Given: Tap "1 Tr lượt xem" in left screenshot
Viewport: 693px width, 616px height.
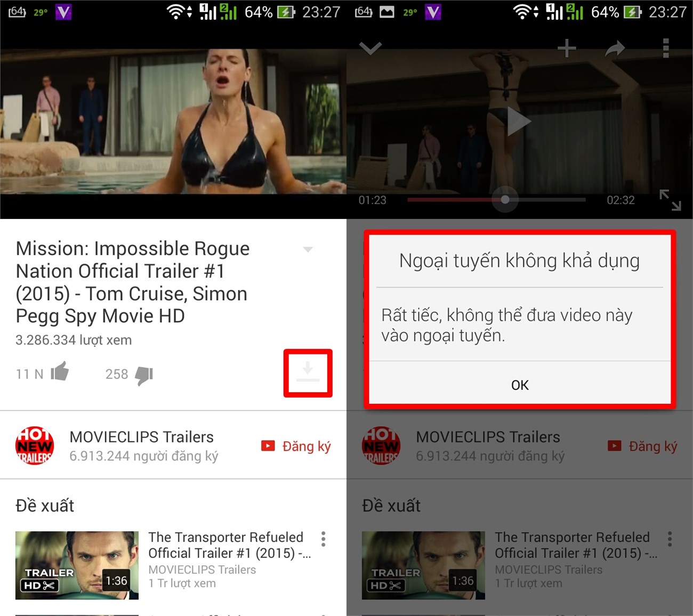Looking at the screenshot, I should tap(182, 583).
